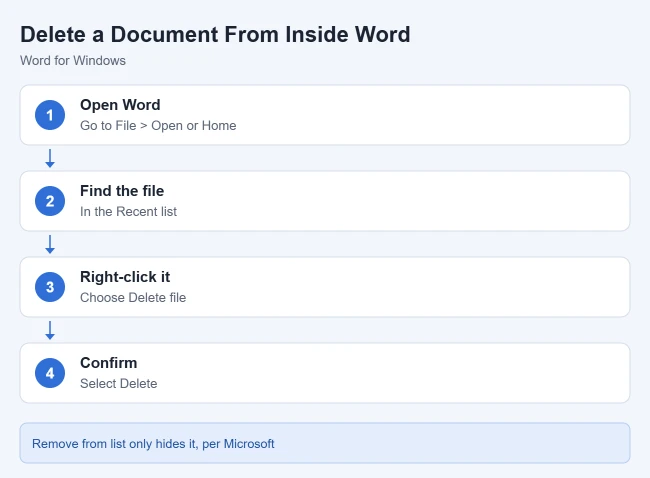Click the note "Remove from list only hides it, per Microsoft"
Viewport: 650px width, 478px height.
coord(153,444)
